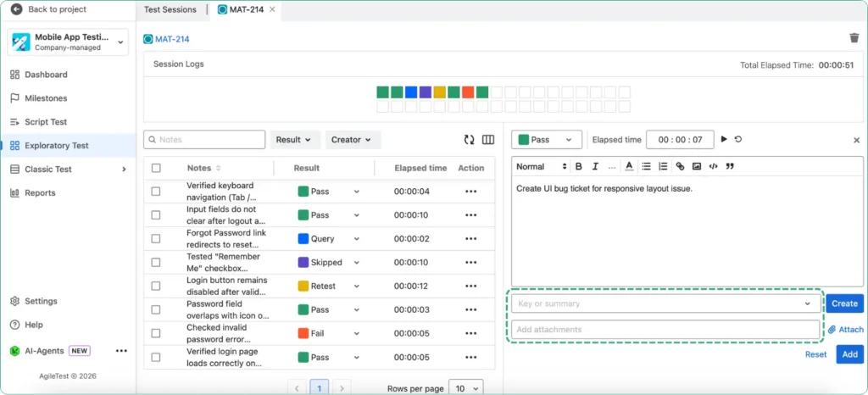This screenshot has width=868, height=395.
Task: Open the Normal text style selector
Action: [x=542, y=166]
